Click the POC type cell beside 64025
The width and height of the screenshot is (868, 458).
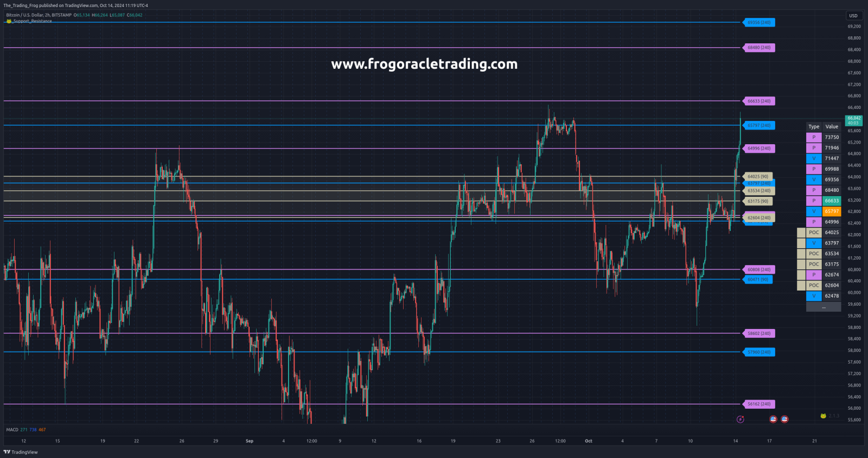pos(814,233)
